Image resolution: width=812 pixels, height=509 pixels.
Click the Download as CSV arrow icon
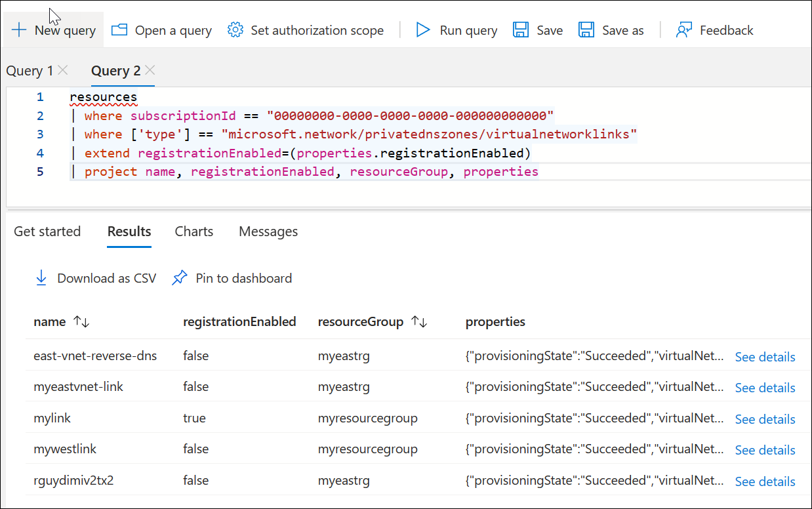tap(41, 278)
